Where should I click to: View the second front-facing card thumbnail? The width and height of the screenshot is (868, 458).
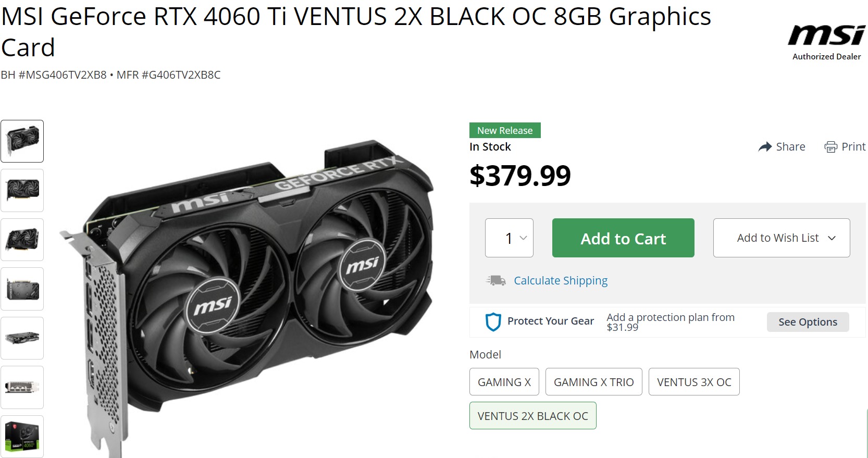pos(22,190)
